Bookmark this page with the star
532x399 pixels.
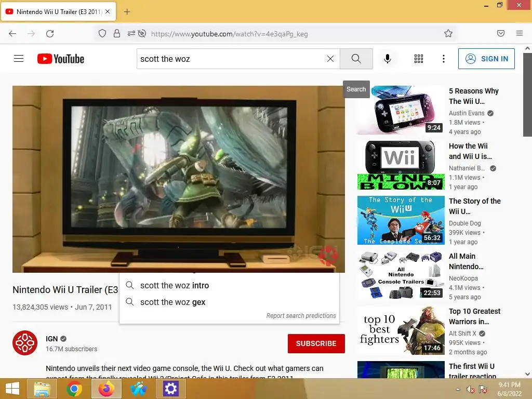448,33
